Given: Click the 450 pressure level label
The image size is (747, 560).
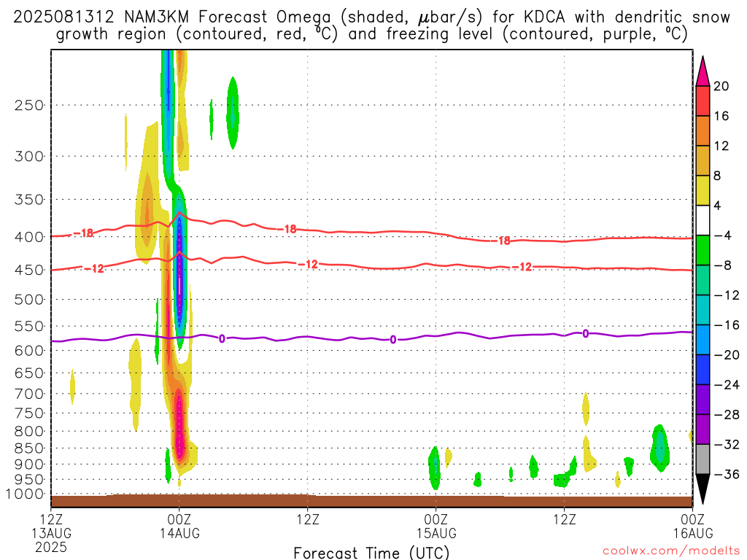Looking at the screenshot, I should [29, 270].
